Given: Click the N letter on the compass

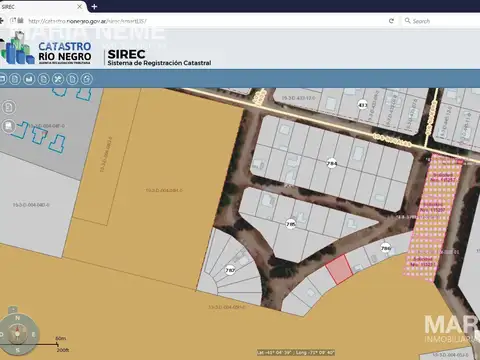Looking at the screenshot, I should [18, 318].
